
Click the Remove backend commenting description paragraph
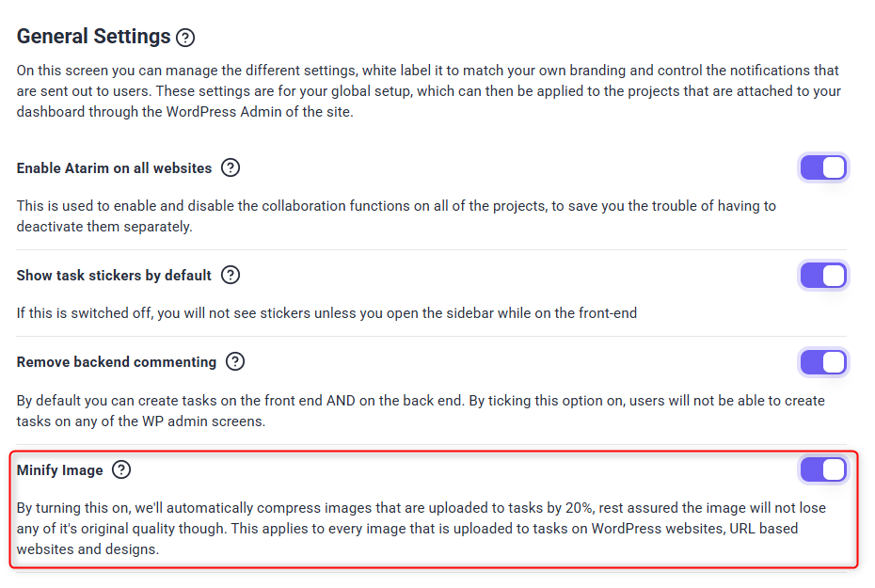click(420, 410)
